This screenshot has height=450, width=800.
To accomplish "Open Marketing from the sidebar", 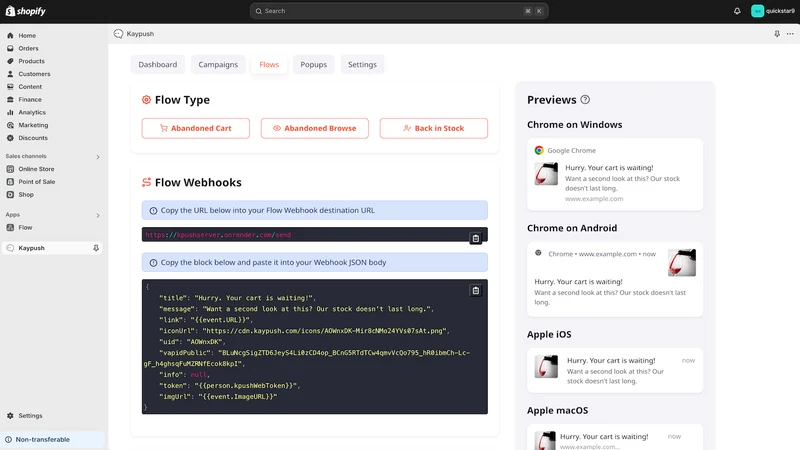I will pyautogui.click(x=33, y=125).
